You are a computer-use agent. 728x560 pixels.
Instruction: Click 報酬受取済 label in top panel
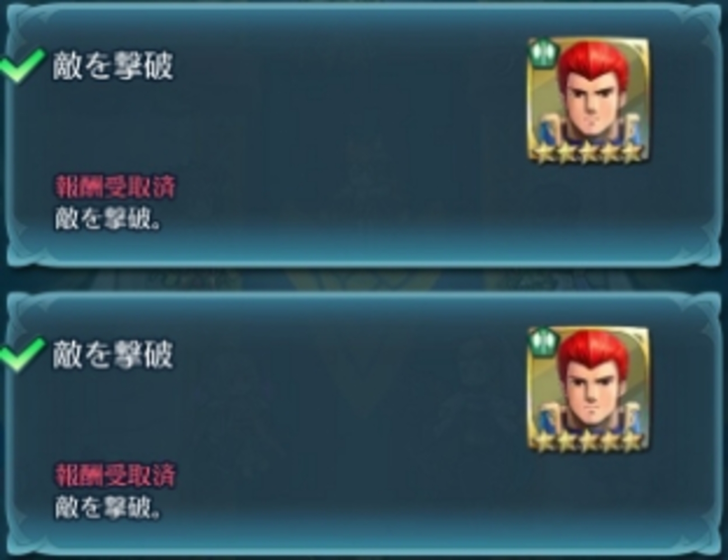[x=115, y=186]
